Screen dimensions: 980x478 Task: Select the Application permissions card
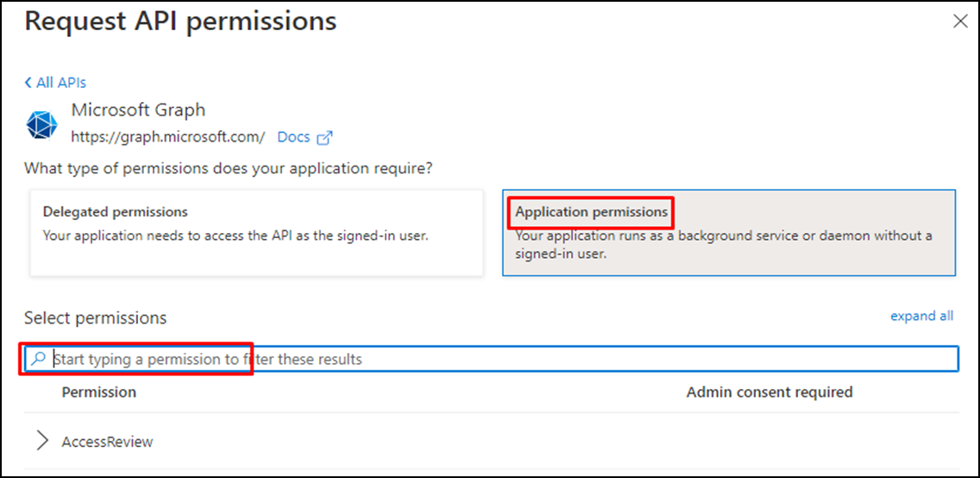tap(729, 232)
